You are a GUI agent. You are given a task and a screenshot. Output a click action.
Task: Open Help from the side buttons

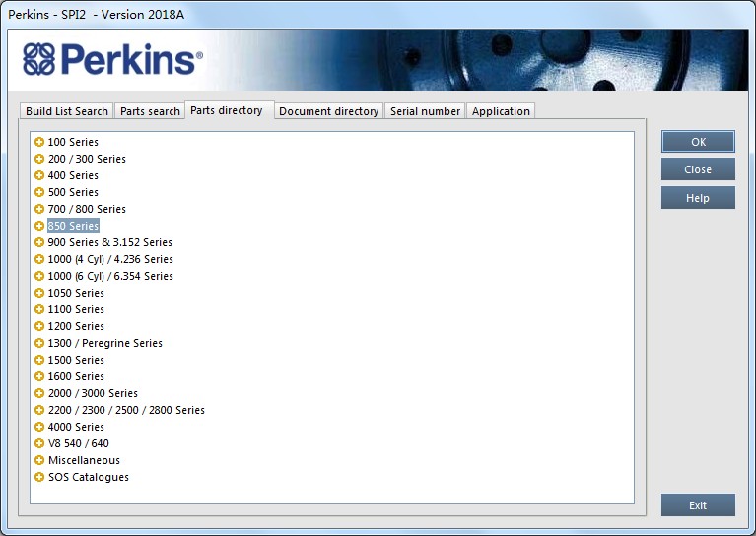pos(698,198)
